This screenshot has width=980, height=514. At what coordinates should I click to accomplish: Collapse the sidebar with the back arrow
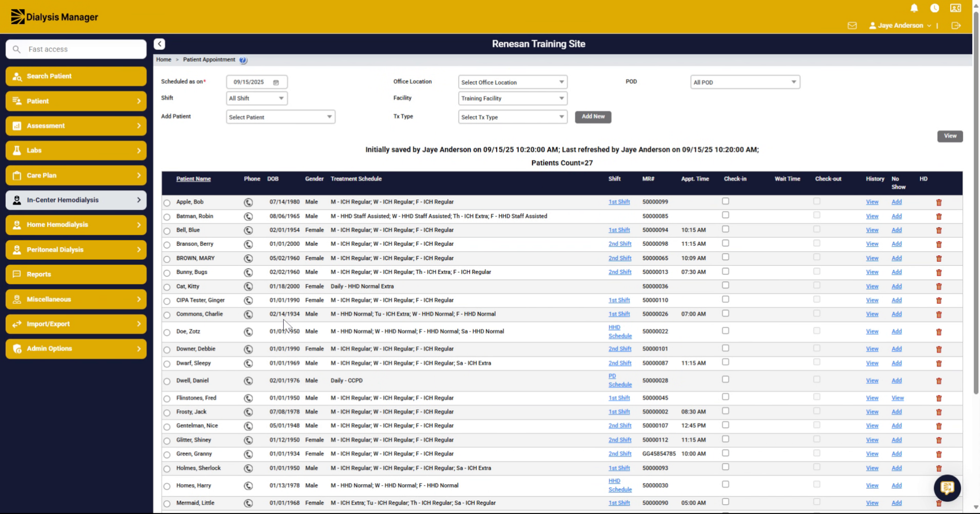pyautogui.click(x=160, y=44)
